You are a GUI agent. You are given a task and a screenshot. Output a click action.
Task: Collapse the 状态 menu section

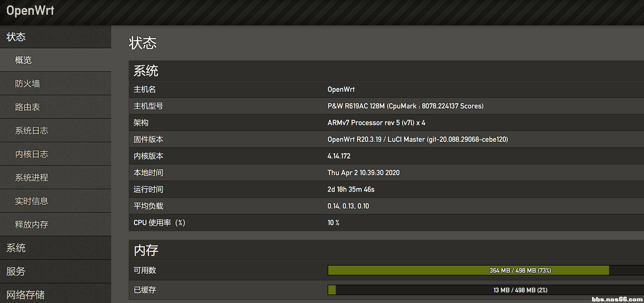coord(16,37)
